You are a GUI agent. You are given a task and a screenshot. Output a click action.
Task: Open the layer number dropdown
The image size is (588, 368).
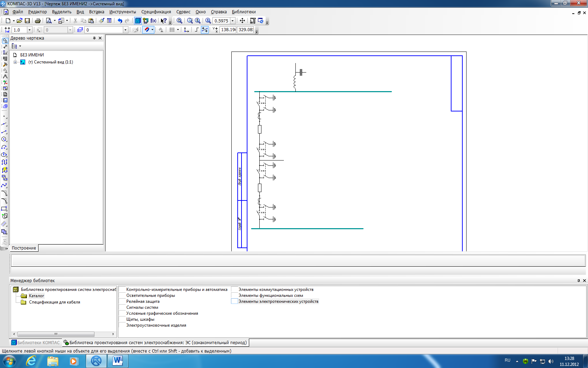[x=125, y=30]
